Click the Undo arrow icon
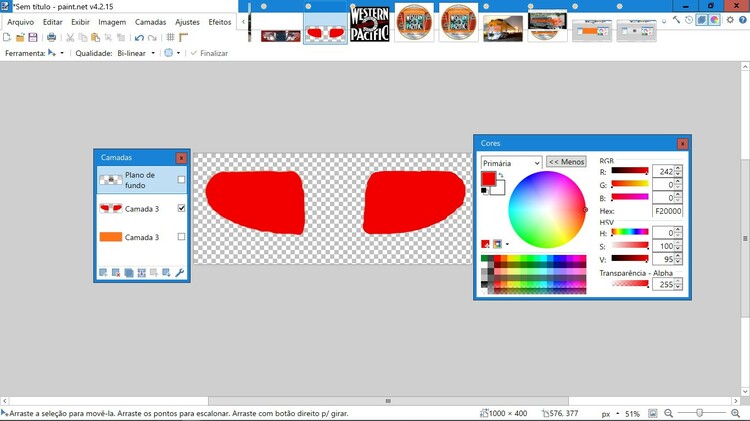This screenshot has height=421, width=750. [139, 37]
